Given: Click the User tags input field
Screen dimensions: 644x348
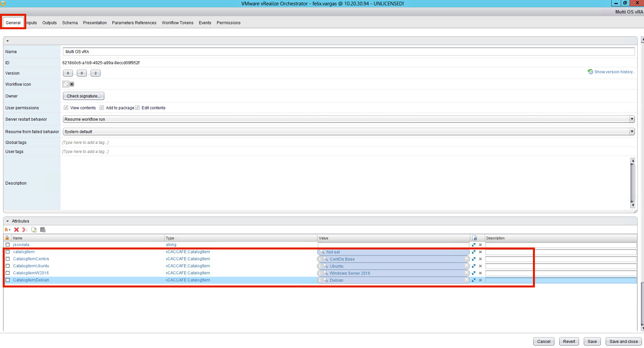Looking at the screenshot, I should point(349,152).
